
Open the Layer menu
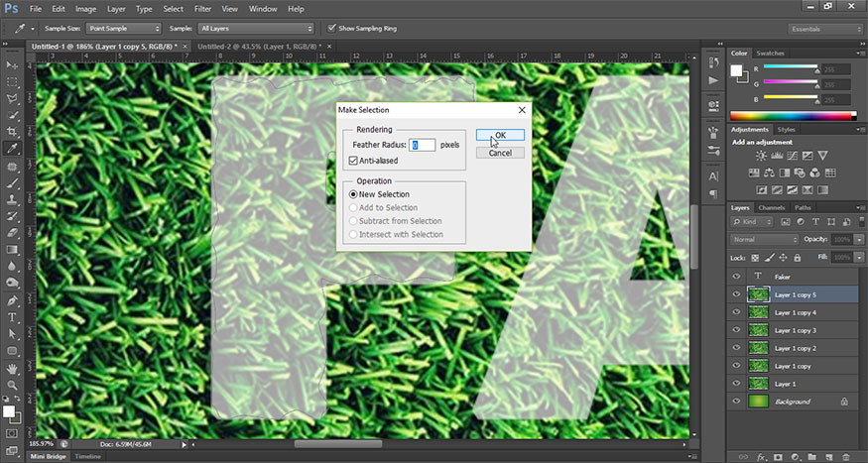pyautogui.click(x=116, y=9)
